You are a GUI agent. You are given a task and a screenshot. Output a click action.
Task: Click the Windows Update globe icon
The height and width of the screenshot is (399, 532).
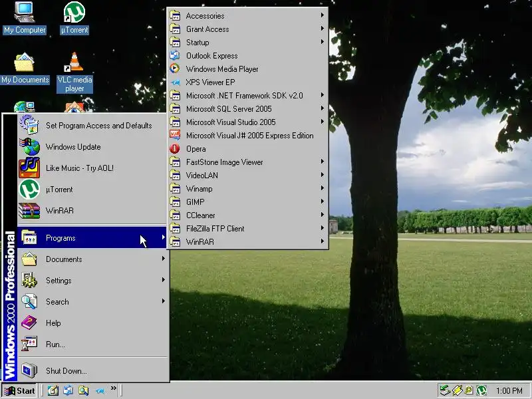click(x=29, y=146)
